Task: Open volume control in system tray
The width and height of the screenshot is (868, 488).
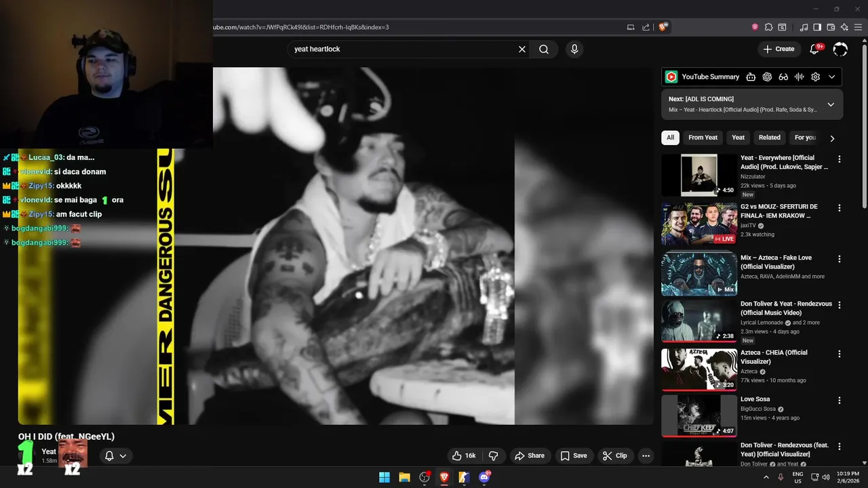Action: tap(826, 477)
